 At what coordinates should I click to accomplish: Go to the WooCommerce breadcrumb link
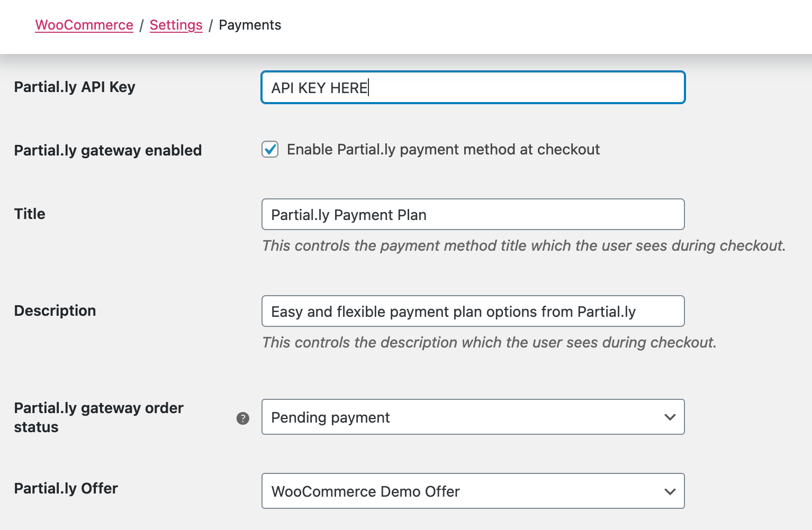pyautogui.click(x=84, y=25)
